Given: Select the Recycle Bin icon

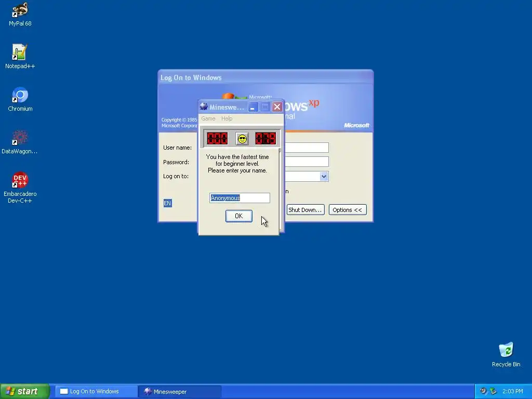Looking at the screenshot, I should tap(506, 354).
